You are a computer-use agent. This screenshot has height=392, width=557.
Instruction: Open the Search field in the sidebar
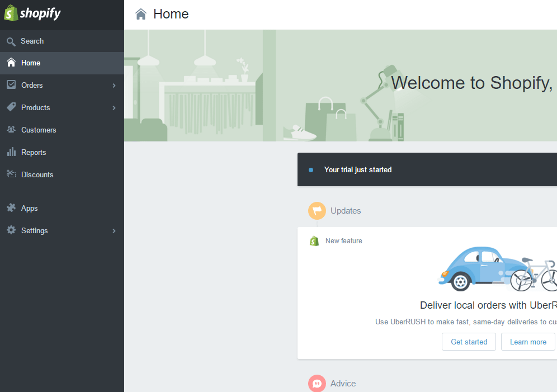click(x=62, y=41)
